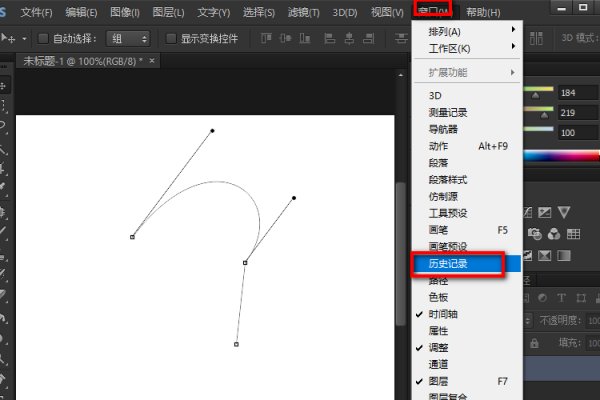Image resolution: width=600 pixels, height=400 pixels.
Task: Open the 帮助(H) menu
Action: tap(483, 13)
